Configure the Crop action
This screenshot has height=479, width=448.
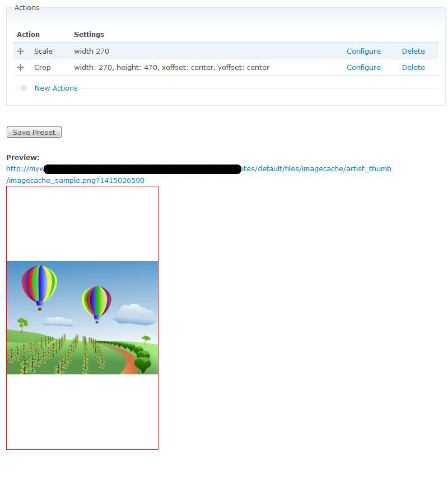pyautogui.click(x=363, y=67)
